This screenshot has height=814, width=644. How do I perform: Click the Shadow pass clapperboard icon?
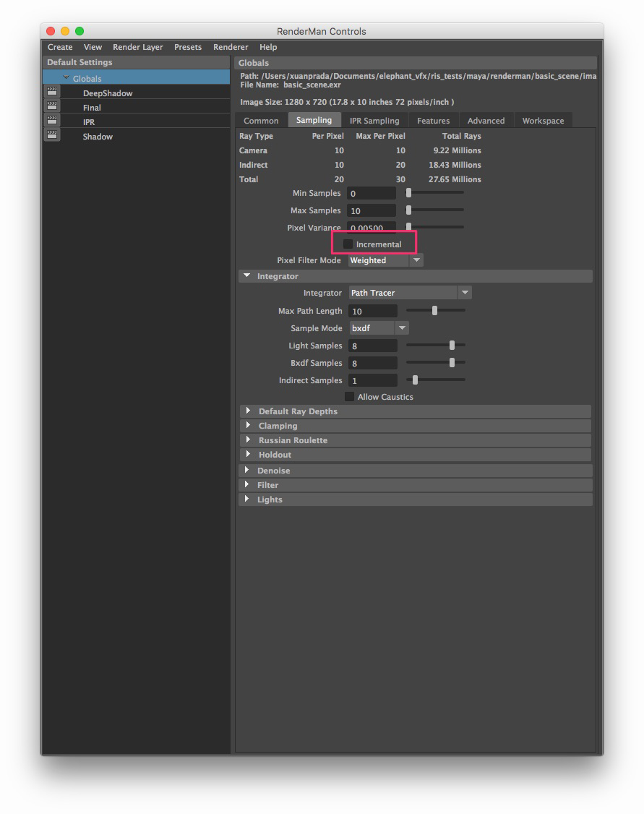tap(52, 135)
